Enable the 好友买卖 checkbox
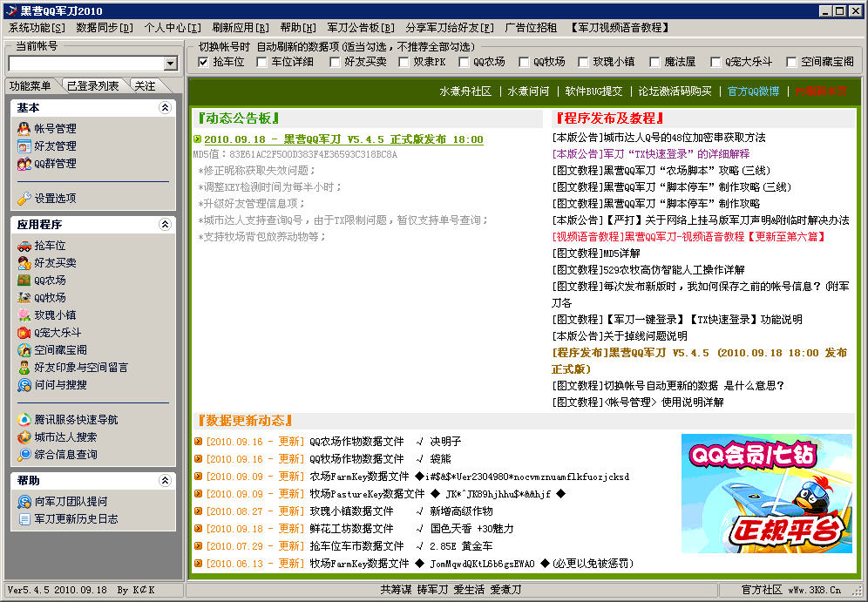Image resolution: width=868 pixels, height=602 pixels. (x=336, y=62)
